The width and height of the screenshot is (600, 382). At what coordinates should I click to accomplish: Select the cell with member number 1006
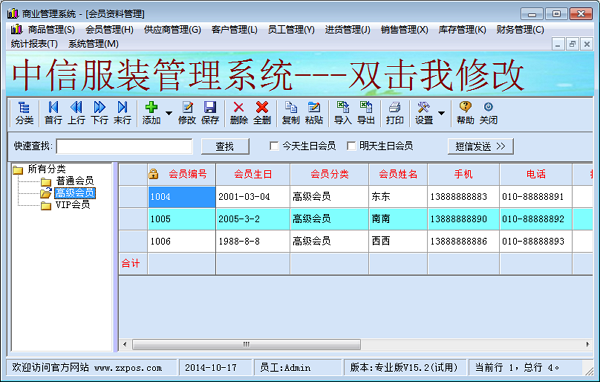tap(182, 242)
